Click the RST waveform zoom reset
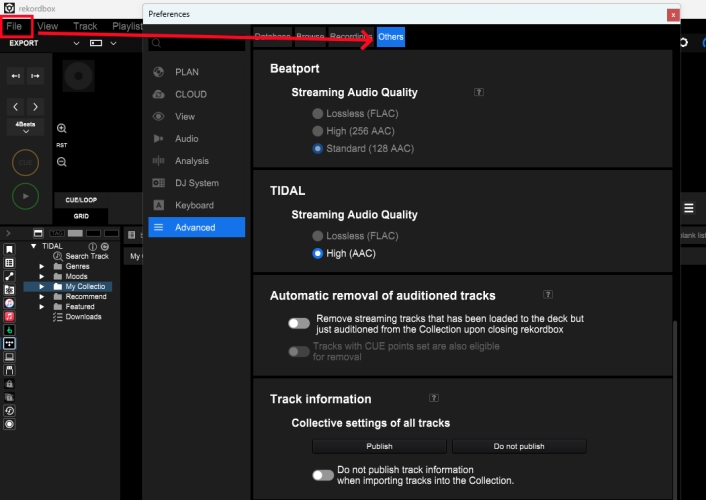The height and width of the screenshot is (500, 706). click(62, 145)
